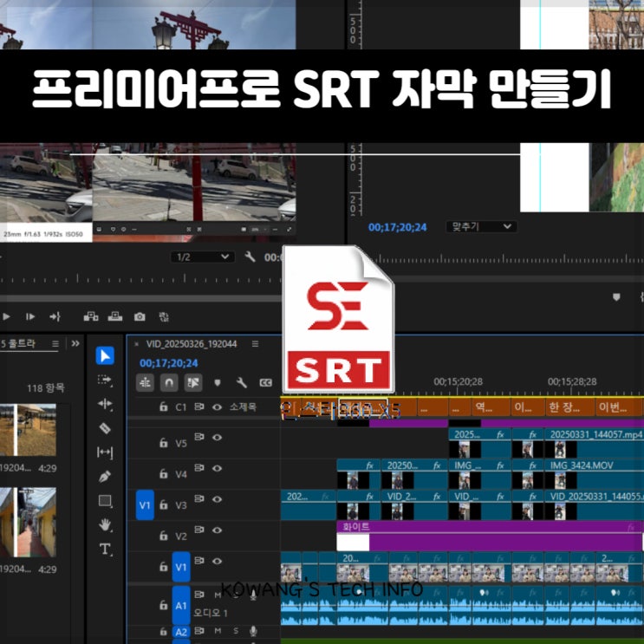This screenshot has width=644, height=644.
Task: Click the Insert button in source monitor
Action: 91,316
